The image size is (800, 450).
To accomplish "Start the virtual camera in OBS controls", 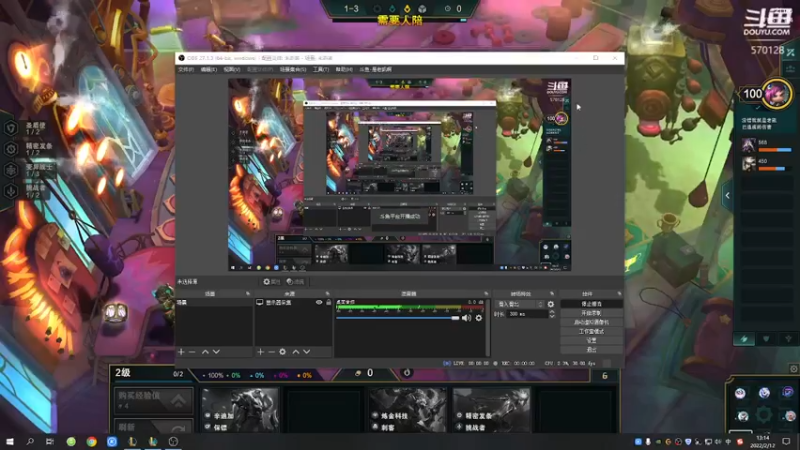I will point(591,322).
